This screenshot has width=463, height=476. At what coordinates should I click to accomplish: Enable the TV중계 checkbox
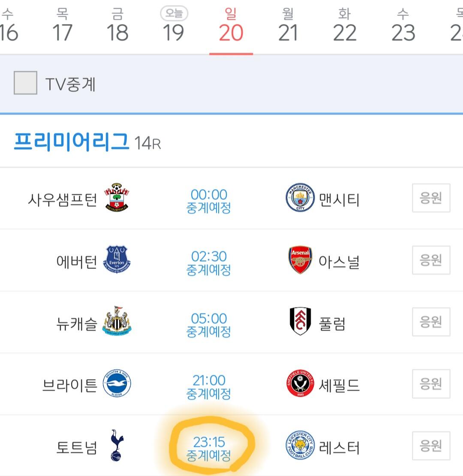(25, 83)
